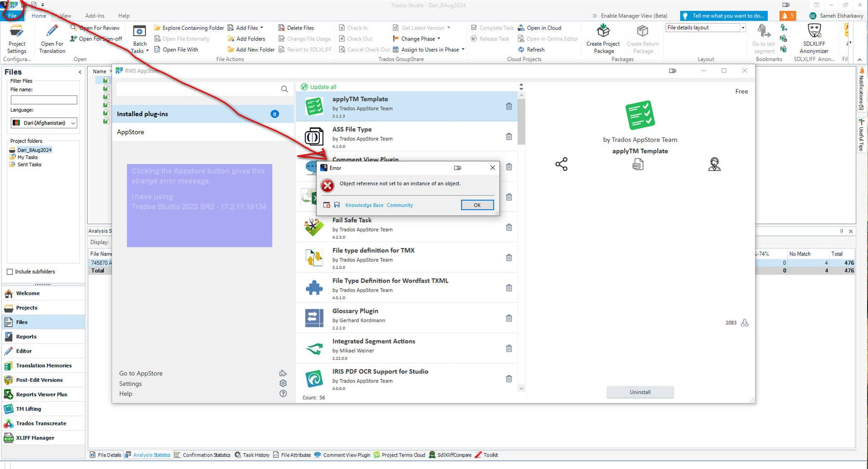Image resolution: width=868 pixels, height=469 pixels.
Task: Click Update all in plug-in list
Action: click(x=319, y=87)
